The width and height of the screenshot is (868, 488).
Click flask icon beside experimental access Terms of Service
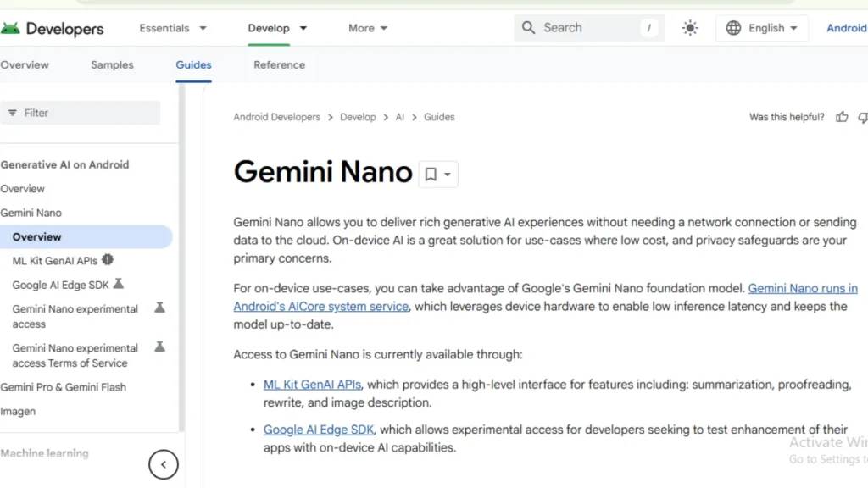coord(159,347)
